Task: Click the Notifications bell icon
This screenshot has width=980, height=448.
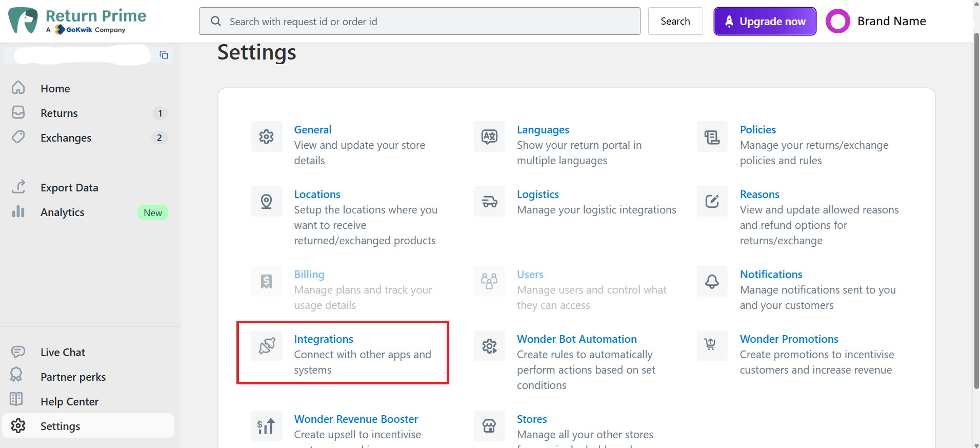Action: pos(712,281)
